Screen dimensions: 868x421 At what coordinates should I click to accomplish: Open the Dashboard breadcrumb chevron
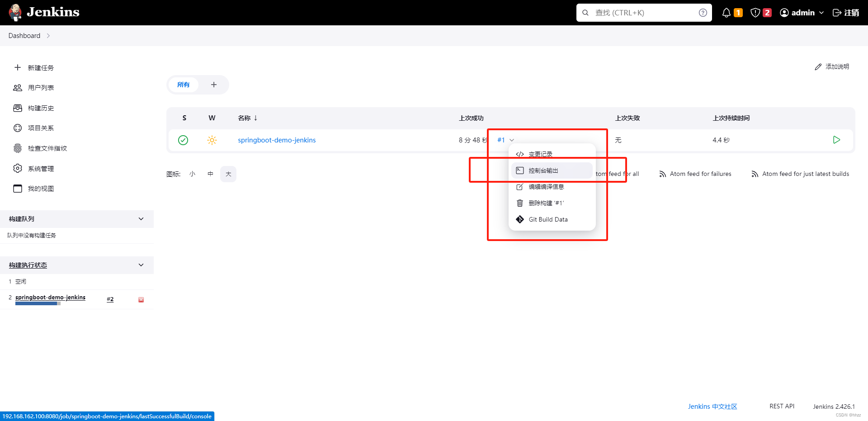click(48, 36)
